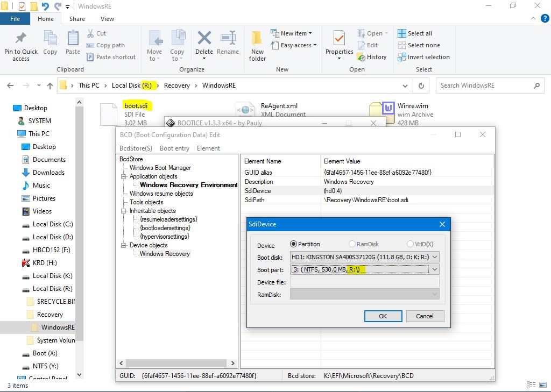Switch to the View ribbon tab

click(107, 19)
